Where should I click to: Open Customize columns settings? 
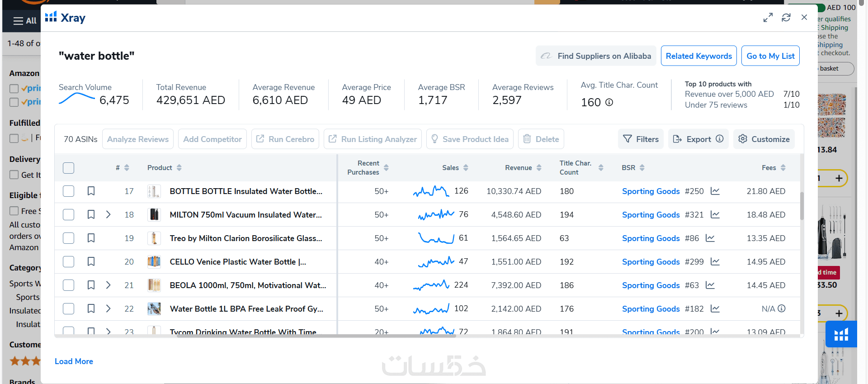[764, 139]
